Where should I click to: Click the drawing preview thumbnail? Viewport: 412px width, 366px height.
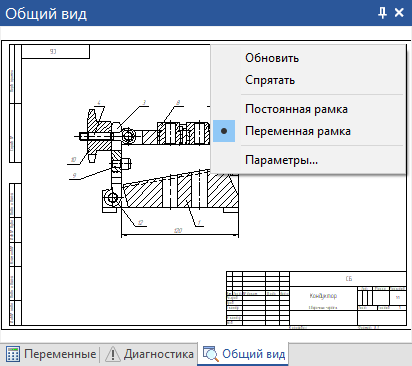point(206,185)
